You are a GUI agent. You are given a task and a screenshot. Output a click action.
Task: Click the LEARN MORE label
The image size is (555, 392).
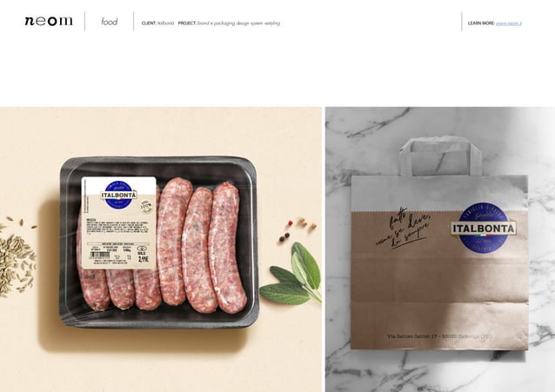[x=481, y=23]
